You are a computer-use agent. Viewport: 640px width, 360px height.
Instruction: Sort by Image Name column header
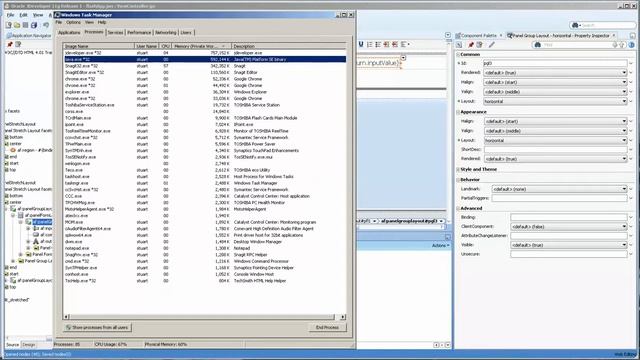(99, 46)
